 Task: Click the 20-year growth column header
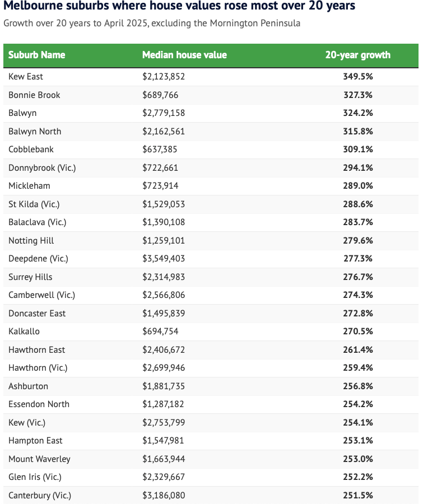[x=357, y=55]
